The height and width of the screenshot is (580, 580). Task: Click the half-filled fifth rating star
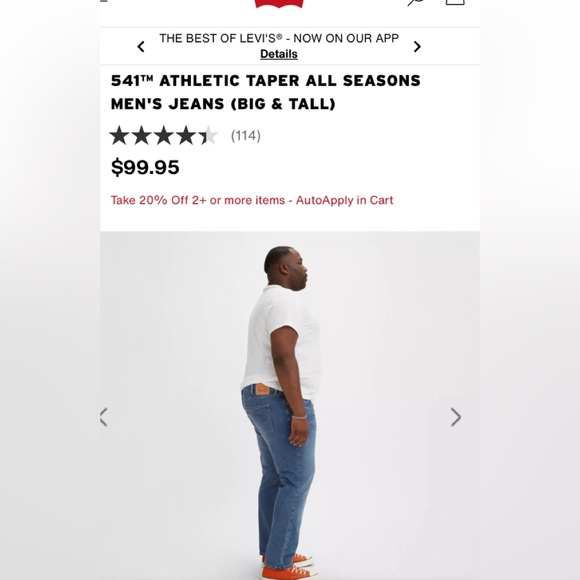[x=208, y=135]
